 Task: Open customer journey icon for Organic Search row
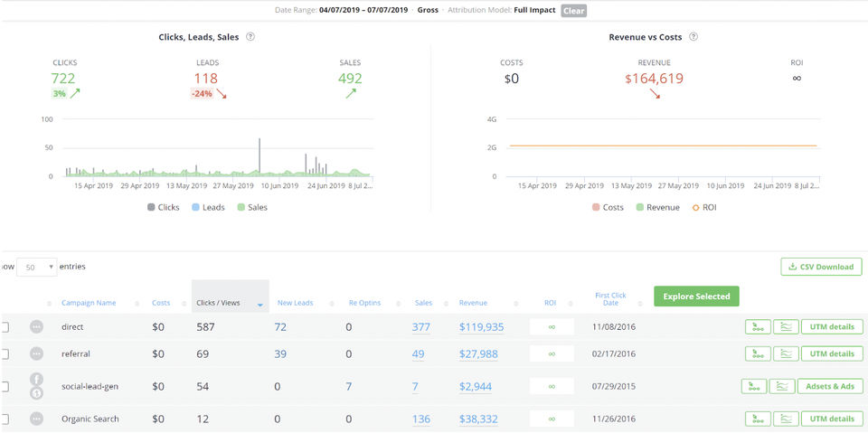758,419
